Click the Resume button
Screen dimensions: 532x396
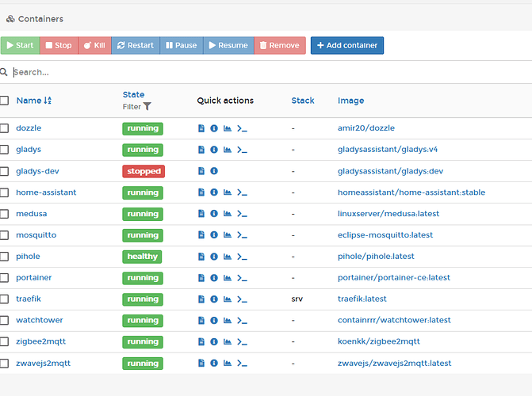coord(228,45)
